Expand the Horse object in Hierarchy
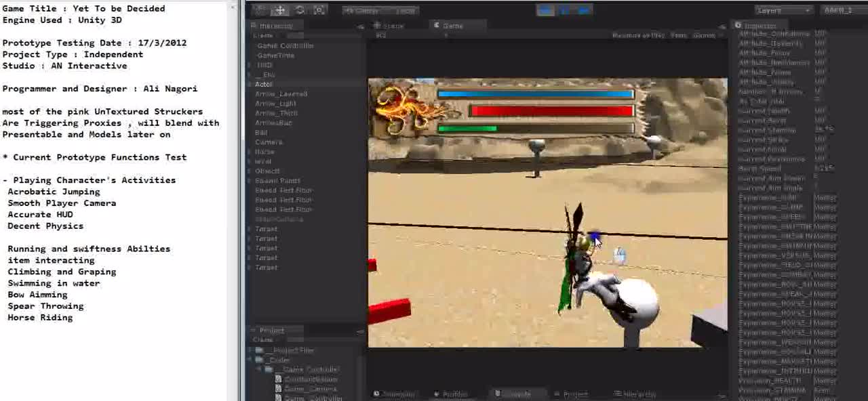868x401 pixels. click(250, 152)
